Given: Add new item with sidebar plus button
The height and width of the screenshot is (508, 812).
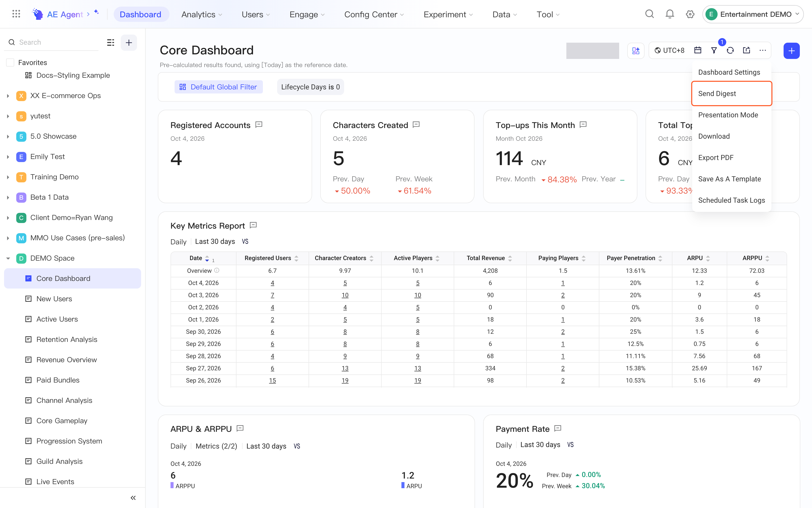Looking at the screenshot, I should click(x=129, y=42).
